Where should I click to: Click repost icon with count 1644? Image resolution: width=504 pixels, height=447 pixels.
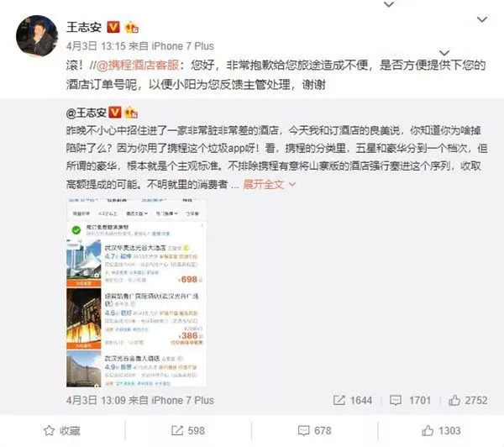click(x=339, y=400)
